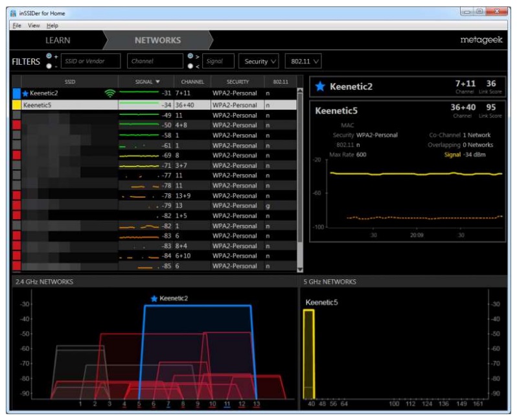Image resolution: width=517 pixels, height=420 pixels.
Task: Select the 802.11 g row on channel 13
Action: [154, 205]
